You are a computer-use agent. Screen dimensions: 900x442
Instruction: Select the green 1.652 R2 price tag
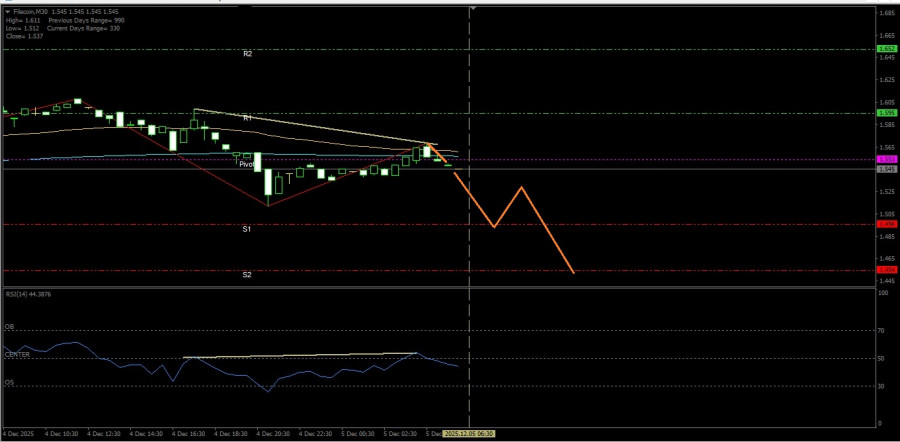[x=886, y=48]
